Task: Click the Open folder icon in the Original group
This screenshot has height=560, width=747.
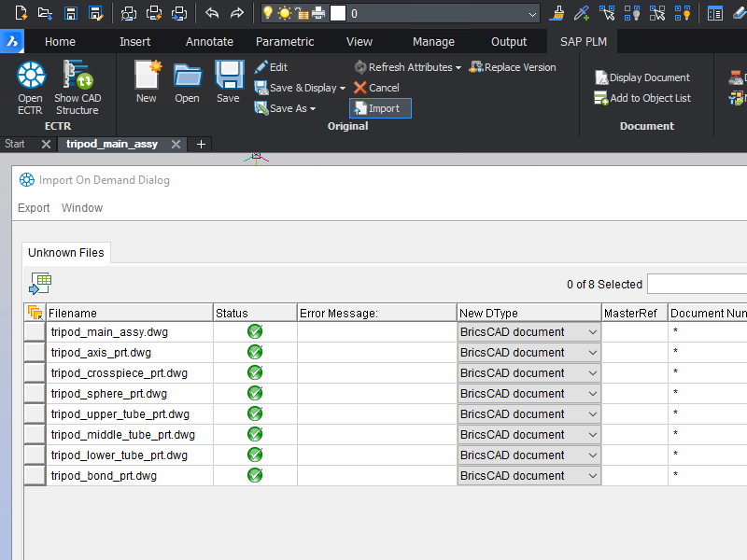Action: tap(187, 77)
